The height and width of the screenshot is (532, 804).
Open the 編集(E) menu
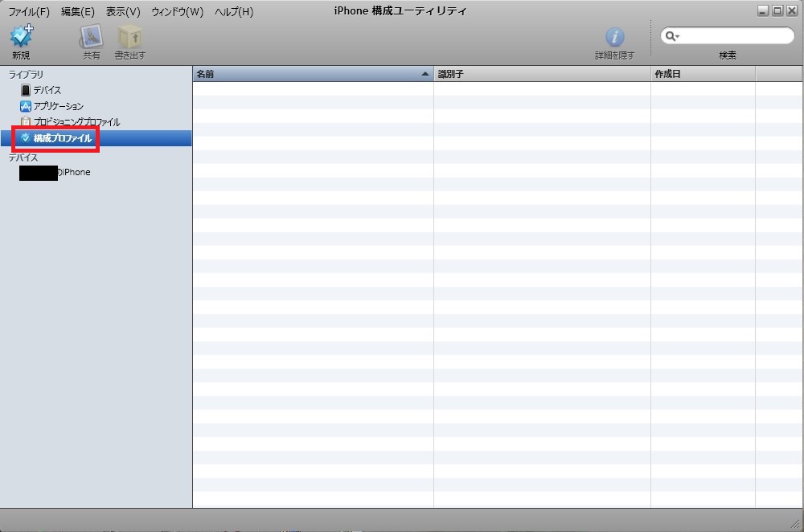pos(77,11)
